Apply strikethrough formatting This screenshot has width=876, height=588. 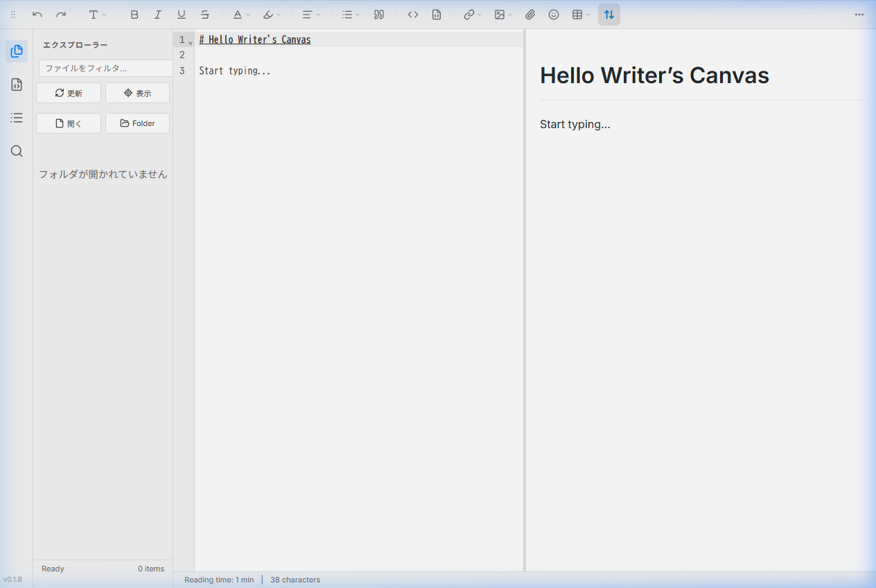click(205, 15)
